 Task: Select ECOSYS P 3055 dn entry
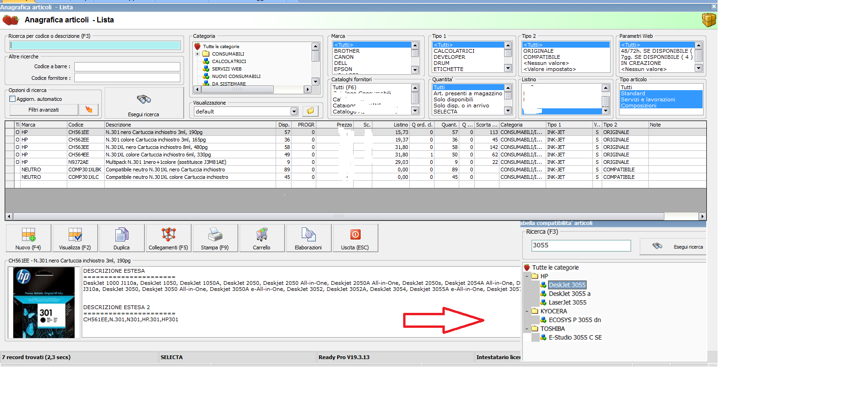(575, 320)
